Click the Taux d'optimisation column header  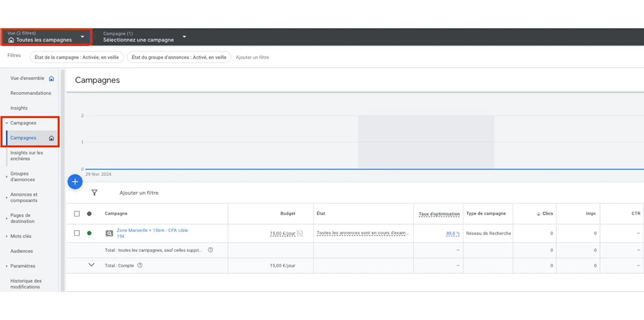(x=439, y=214)
